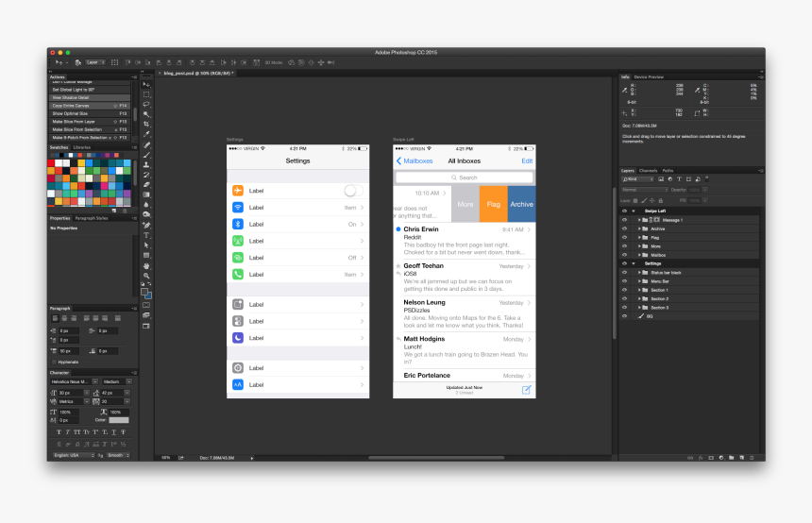Run the Make Slice From Layer action
Screen dimensions: 812x523
coord(90,122)
